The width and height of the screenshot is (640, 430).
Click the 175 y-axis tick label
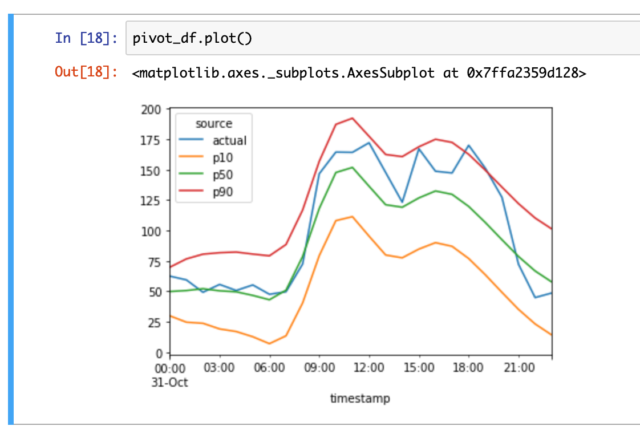pos(151,140)
